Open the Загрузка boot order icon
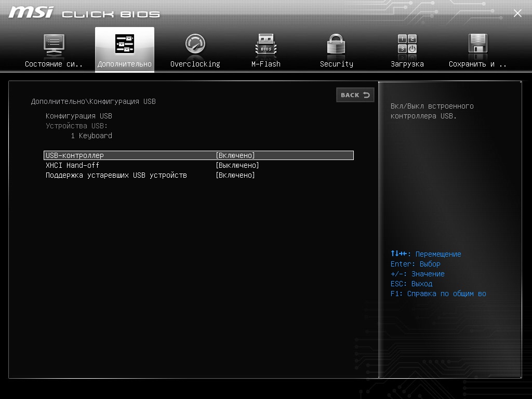The width and height of the screenshot is (532, 399). point(407,44)
